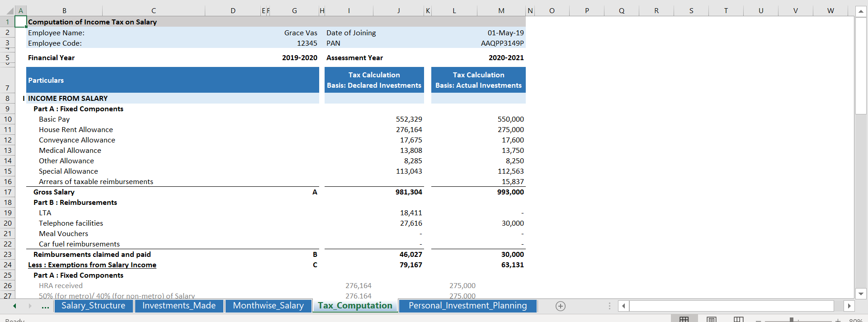Open the Investments_Made sheet
Viewport: 868px width, 322px height.
click(179, 306)
